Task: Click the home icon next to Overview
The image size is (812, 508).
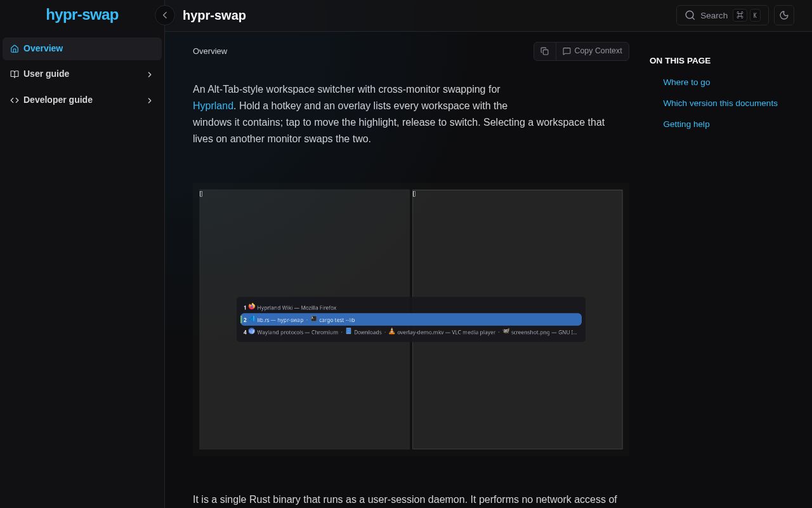Action: [15, 49]
